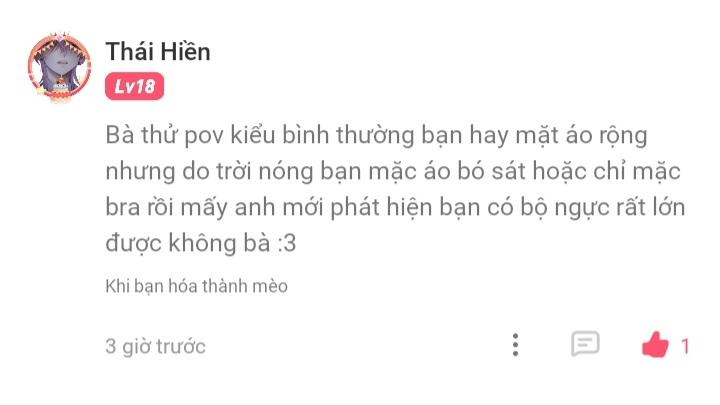720x405 pixels.
Task: Tap the comment line beginning with bra rồi mấy anh
Action: coord(395,208)
